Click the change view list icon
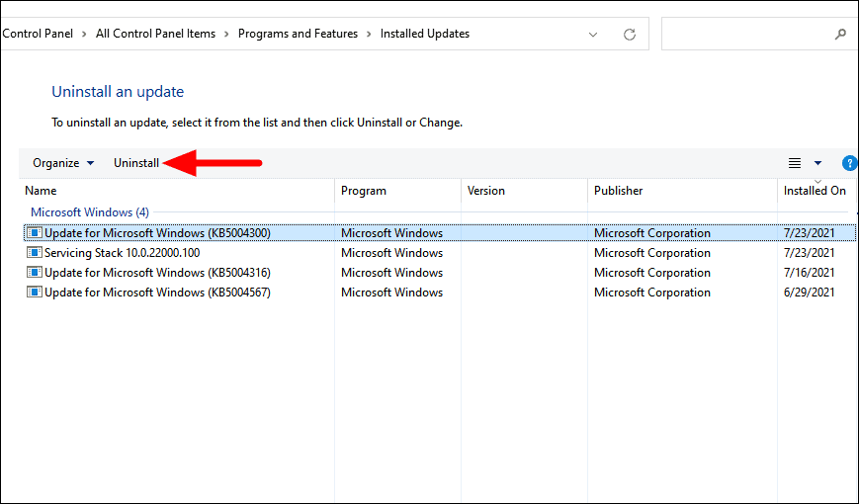Viewport: 859px width, 504px height. (x=795, y=163)
